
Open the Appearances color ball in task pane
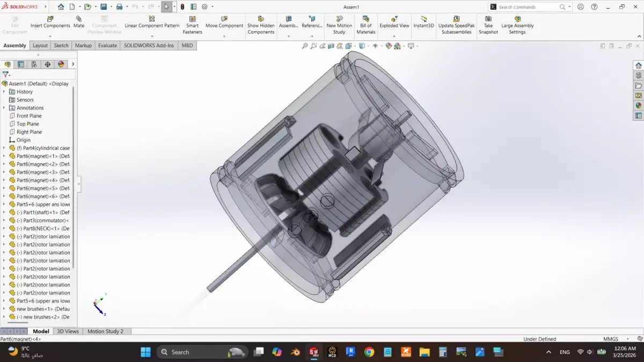639,106
